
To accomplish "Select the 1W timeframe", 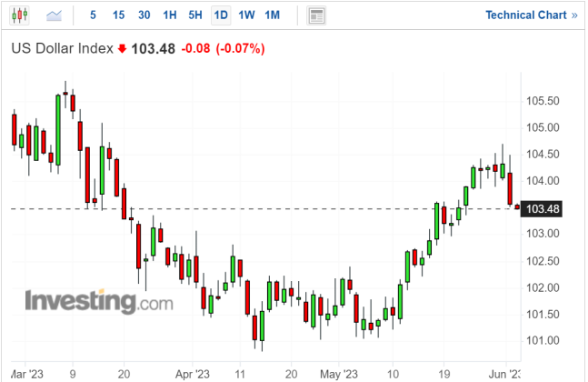I will tap(246, 15).
